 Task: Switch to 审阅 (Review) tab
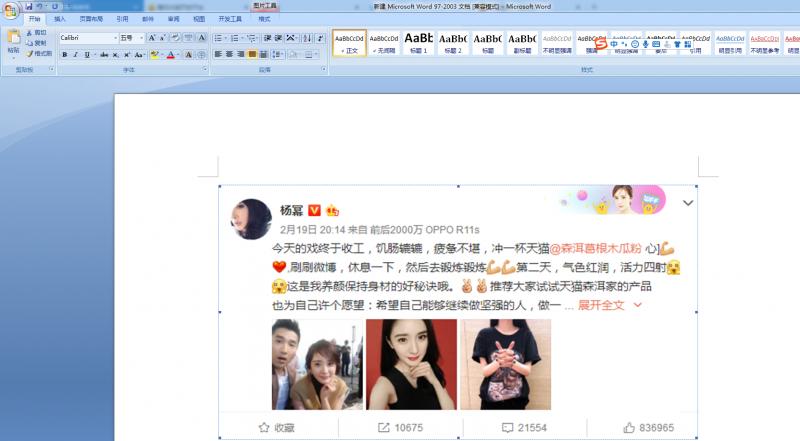173,19
